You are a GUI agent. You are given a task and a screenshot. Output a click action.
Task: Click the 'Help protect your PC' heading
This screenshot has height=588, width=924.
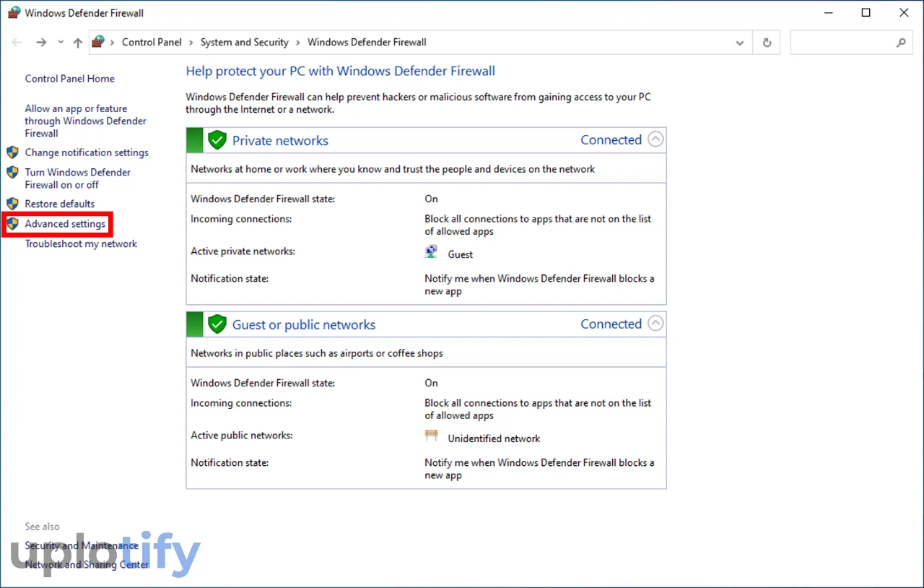pyautogui.click(x=341, y=71)
